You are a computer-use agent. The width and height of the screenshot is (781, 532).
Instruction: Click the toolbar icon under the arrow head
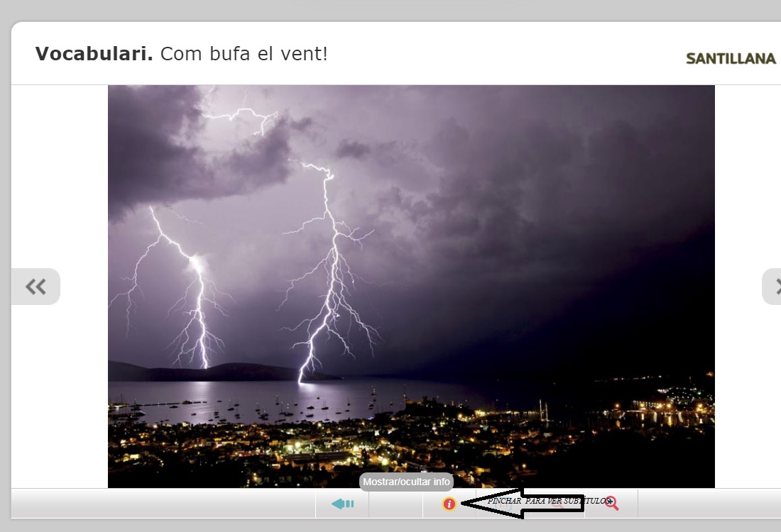(503, 504)
